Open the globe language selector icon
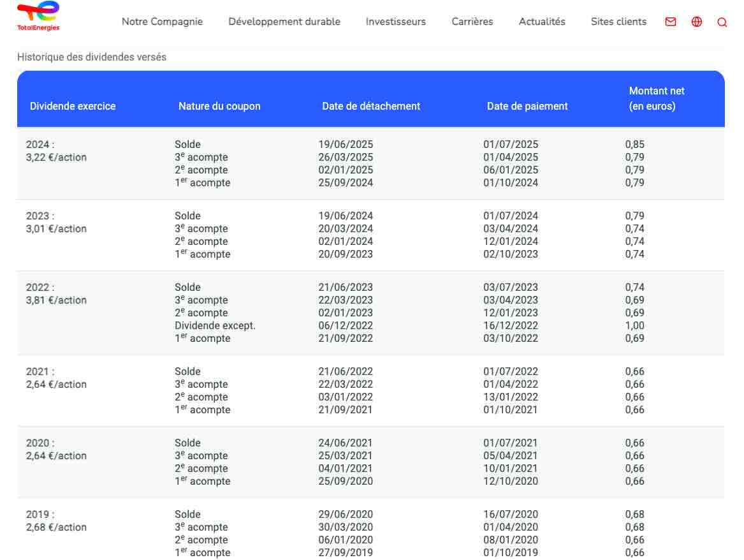744x560 pixels. pos(697,22)
